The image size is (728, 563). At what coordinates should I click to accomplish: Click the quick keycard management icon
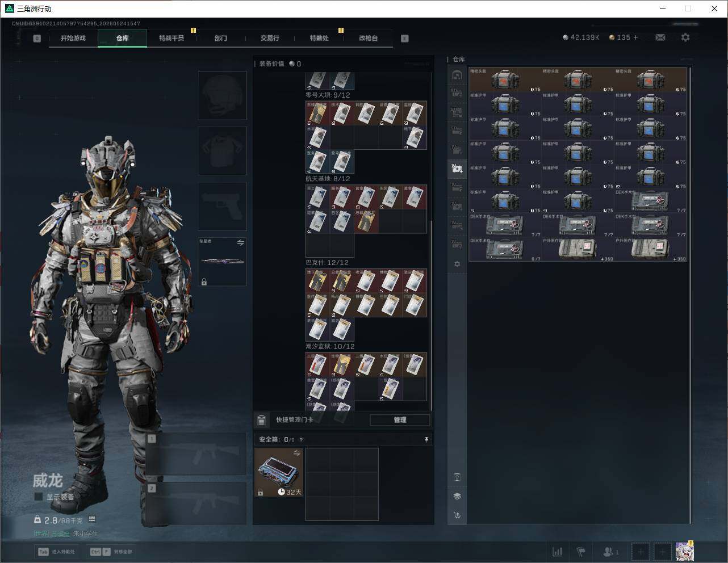[261, 420]
